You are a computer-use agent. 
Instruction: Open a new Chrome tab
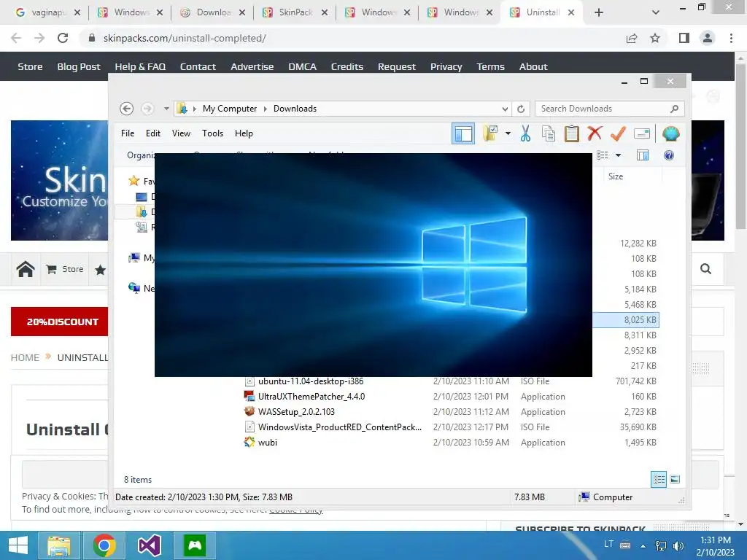click(x=599, y=13)
